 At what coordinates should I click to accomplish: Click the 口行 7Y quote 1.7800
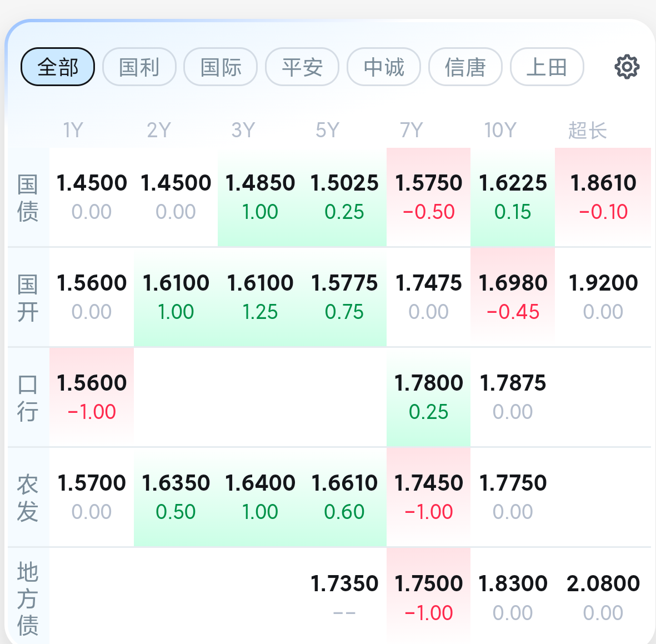point(428,383)
